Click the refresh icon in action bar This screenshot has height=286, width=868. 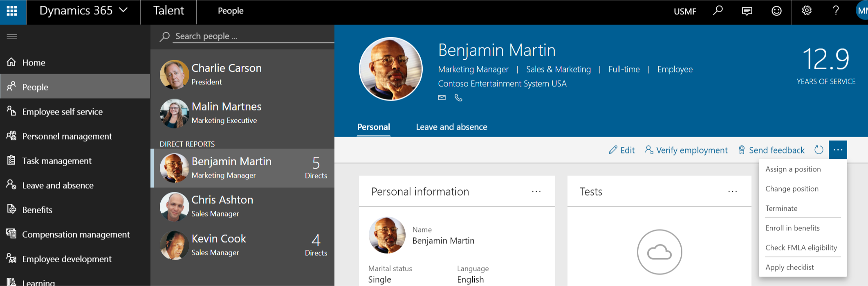coord(819,150)
